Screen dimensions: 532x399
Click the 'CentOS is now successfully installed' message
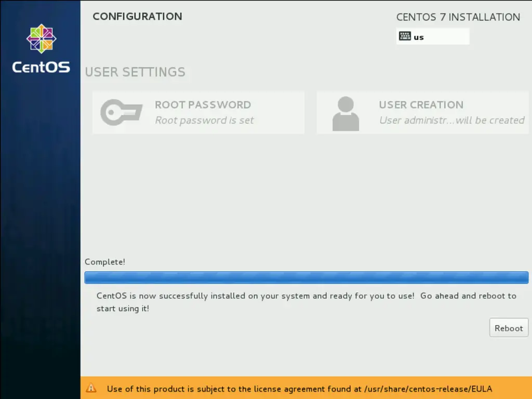(307, 302)
